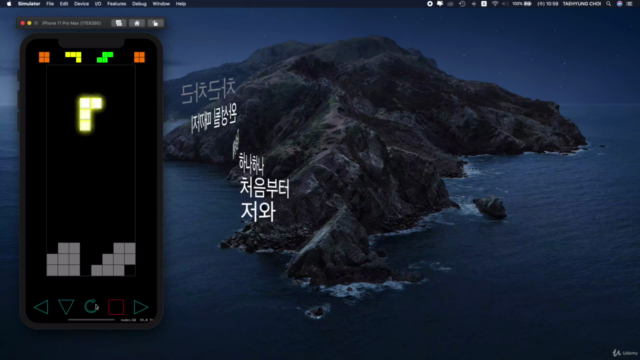Click the iPhone 11 Pro Max window title
Viewport: 640px width, 360px height.
pos(71,23)
